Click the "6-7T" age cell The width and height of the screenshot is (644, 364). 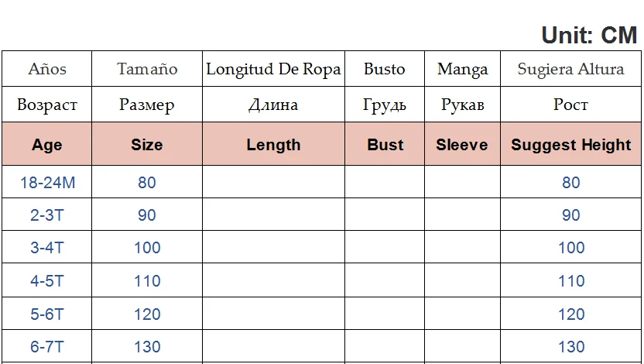(x=47, y=347)
